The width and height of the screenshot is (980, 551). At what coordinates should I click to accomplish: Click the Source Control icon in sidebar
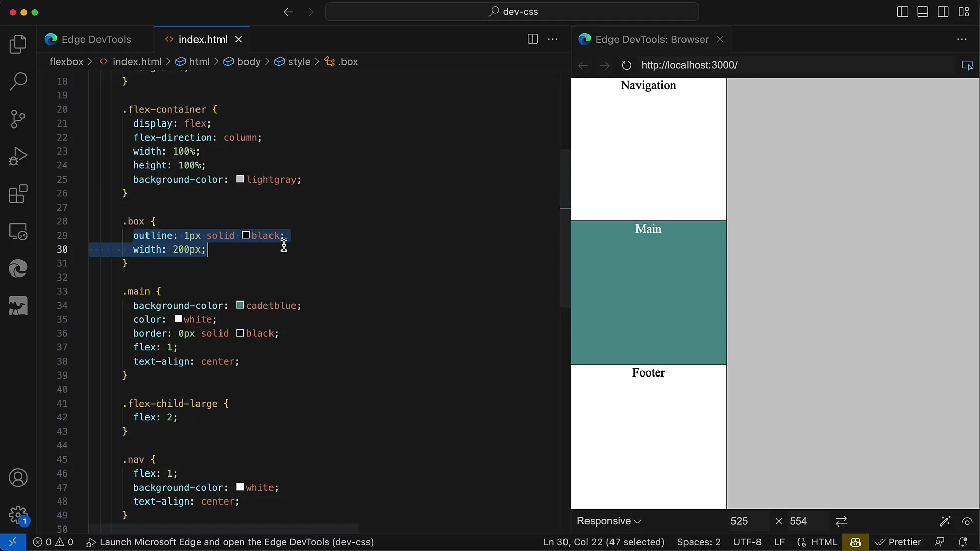(18, 118)
